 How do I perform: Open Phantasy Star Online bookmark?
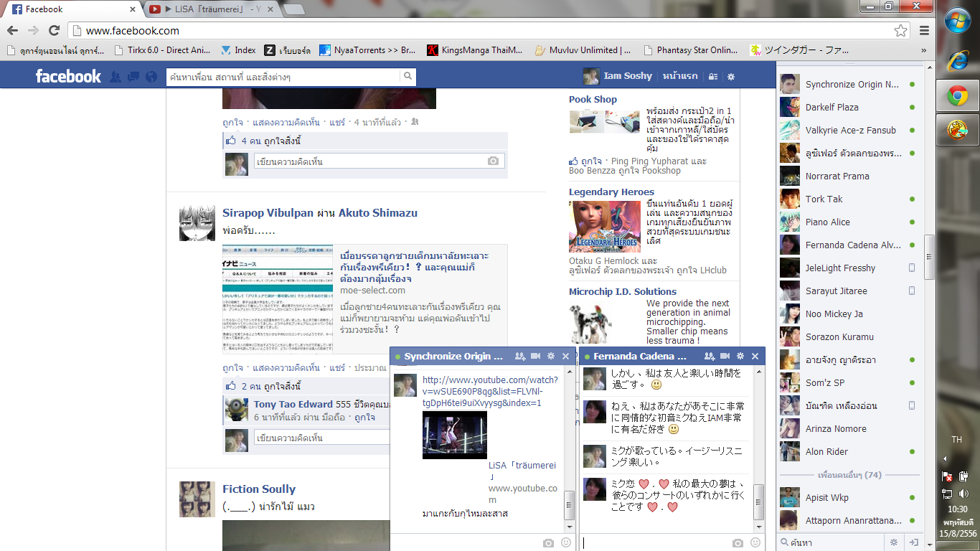[691, 50]
